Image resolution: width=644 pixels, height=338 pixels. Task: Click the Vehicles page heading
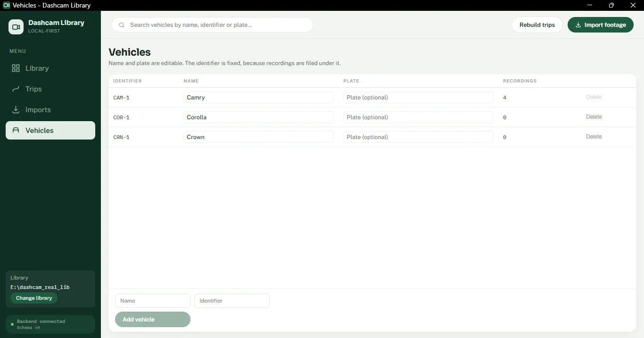coord(130,52)
